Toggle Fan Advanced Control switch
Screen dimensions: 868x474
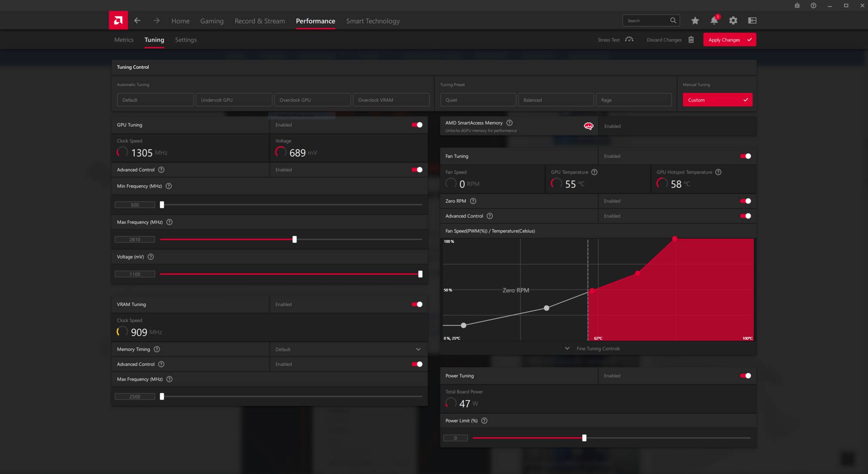pos(745,216)
